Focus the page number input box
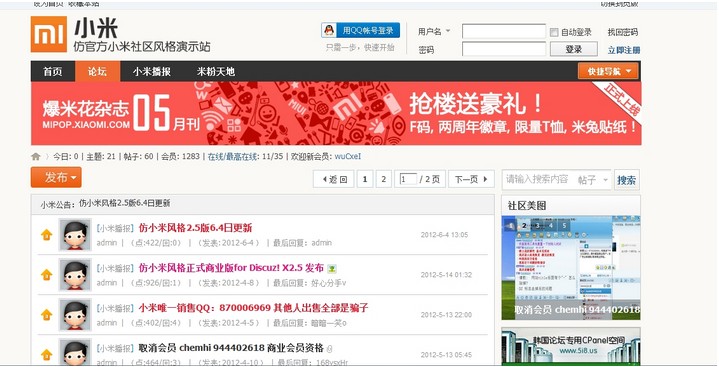The width and height of the screenshot is (719, 367). [x=408, y=179]
